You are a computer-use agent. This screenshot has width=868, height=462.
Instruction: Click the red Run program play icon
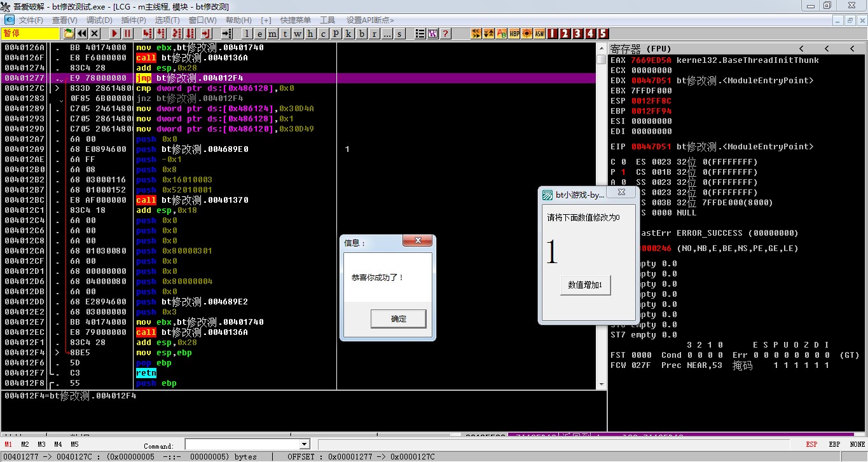coord(115,34)
